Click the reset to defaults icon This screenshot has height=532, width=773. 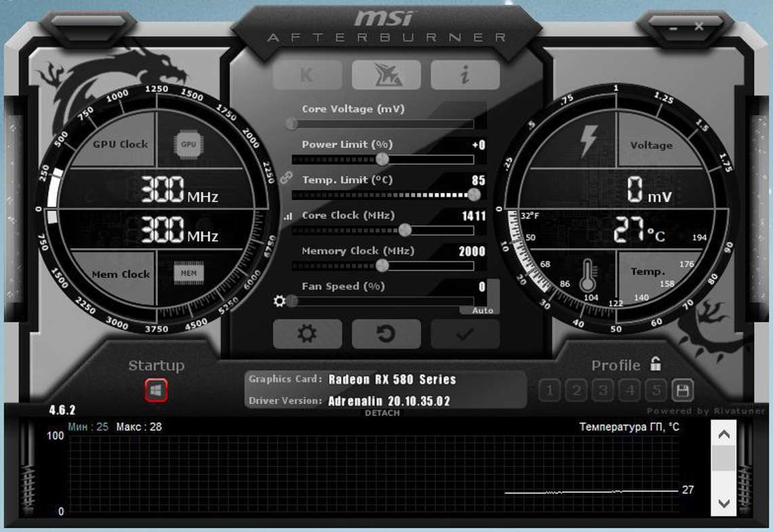tap(386, 334)
